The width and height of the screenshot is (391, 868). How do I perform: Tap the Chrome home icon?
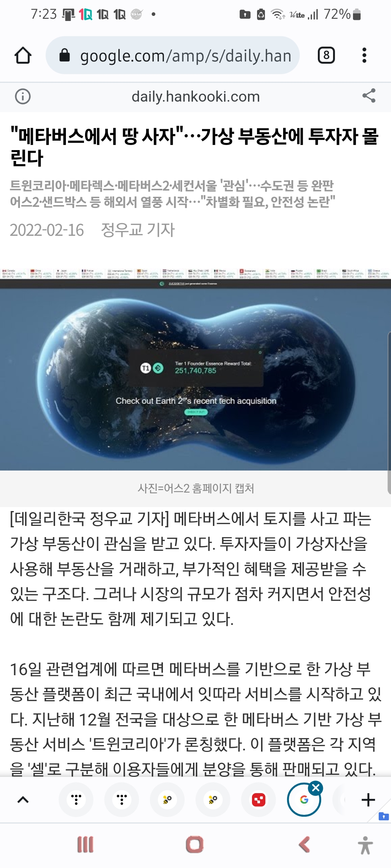(x=23, y=55)
